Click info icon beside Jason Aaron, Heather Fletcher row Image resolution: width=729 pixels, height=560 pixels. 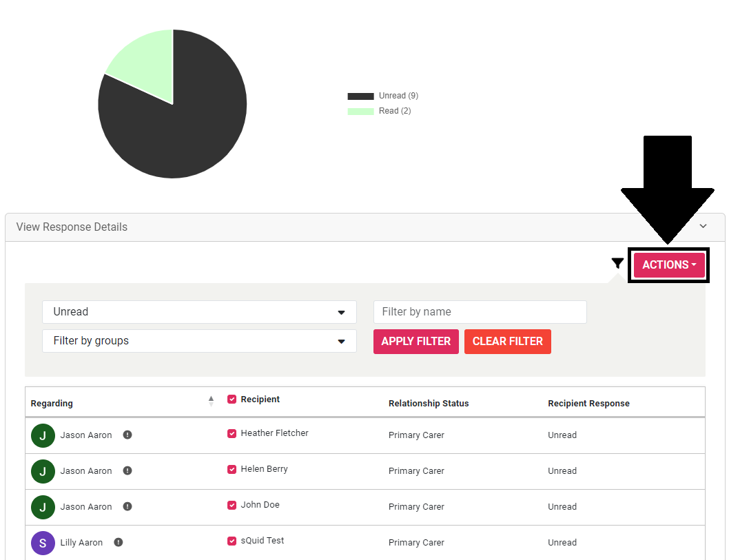[x=127, y=435]
